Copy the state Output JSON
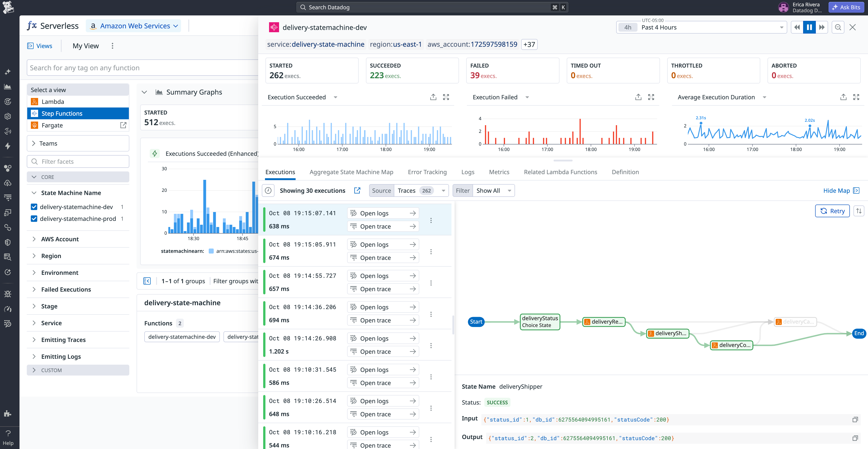The height and width of the screenshot is (449, 868). pos(855,438)
